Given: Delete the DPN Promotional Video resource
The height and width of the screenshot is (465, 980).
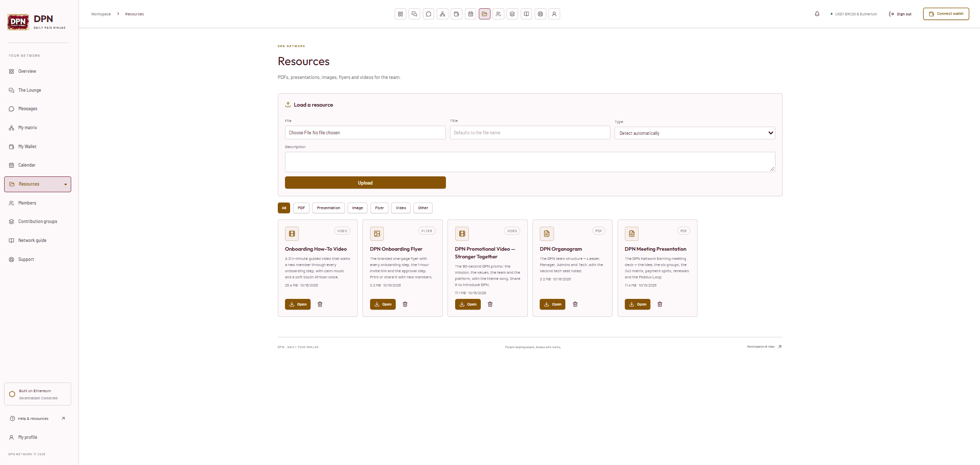Looking at the screenshot, I should click(490, 304).
